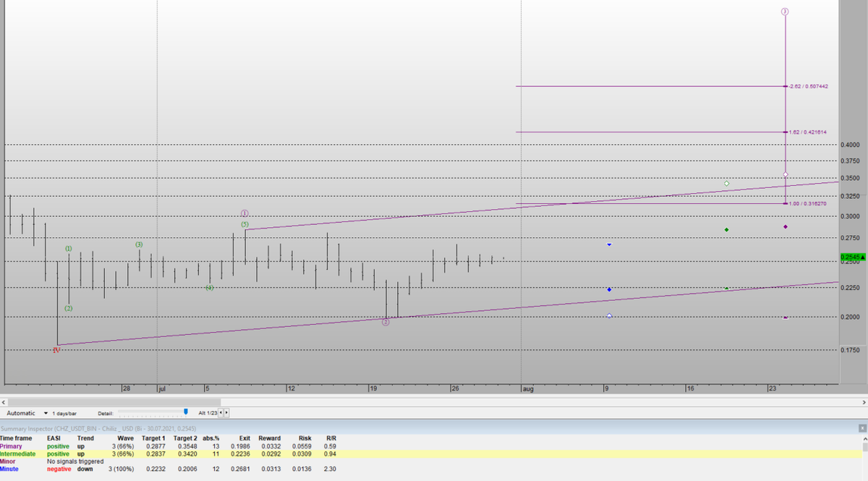Click Primary Target 1 value 0.2877
The width and height of the screenshot is (868, 481).
156,446
